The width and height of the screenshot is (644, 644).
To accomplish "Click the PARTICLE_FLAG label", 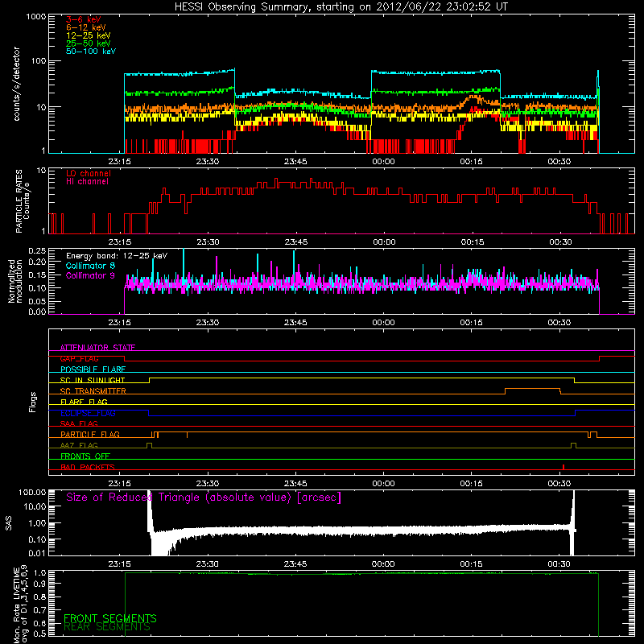I will point(90,435).
